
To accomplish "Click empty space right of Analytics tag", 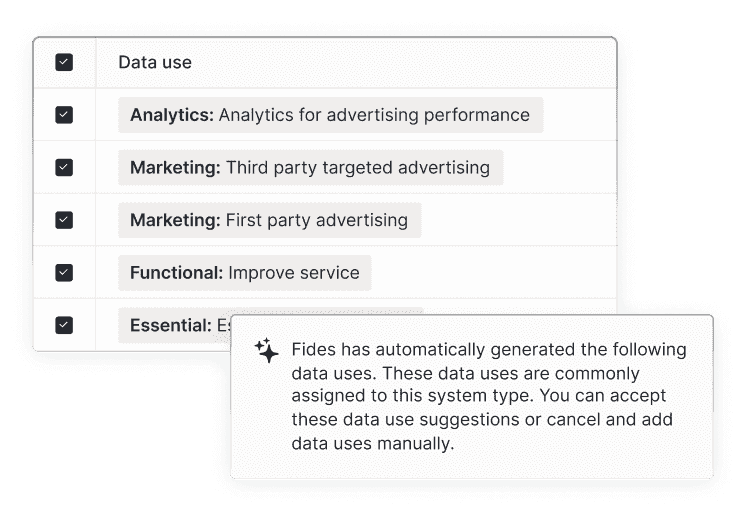I will click(x=580, y=115).
